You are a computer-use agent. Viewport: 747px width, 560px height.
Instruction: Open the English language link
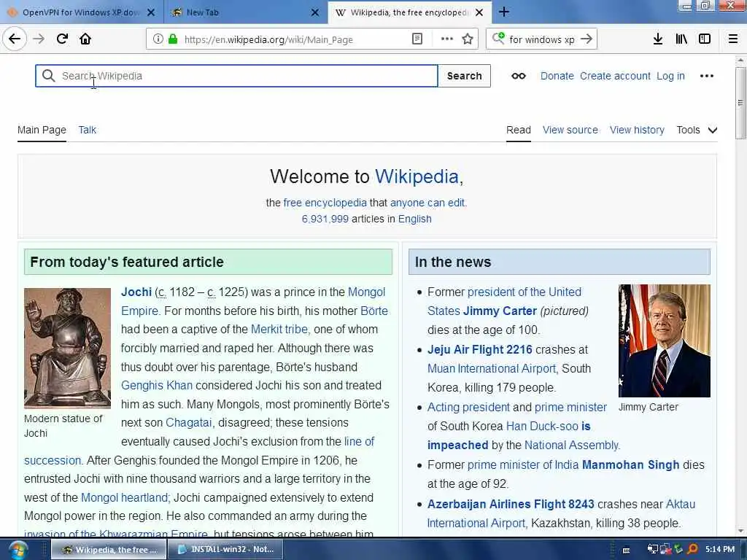click(x=415, y=219)
